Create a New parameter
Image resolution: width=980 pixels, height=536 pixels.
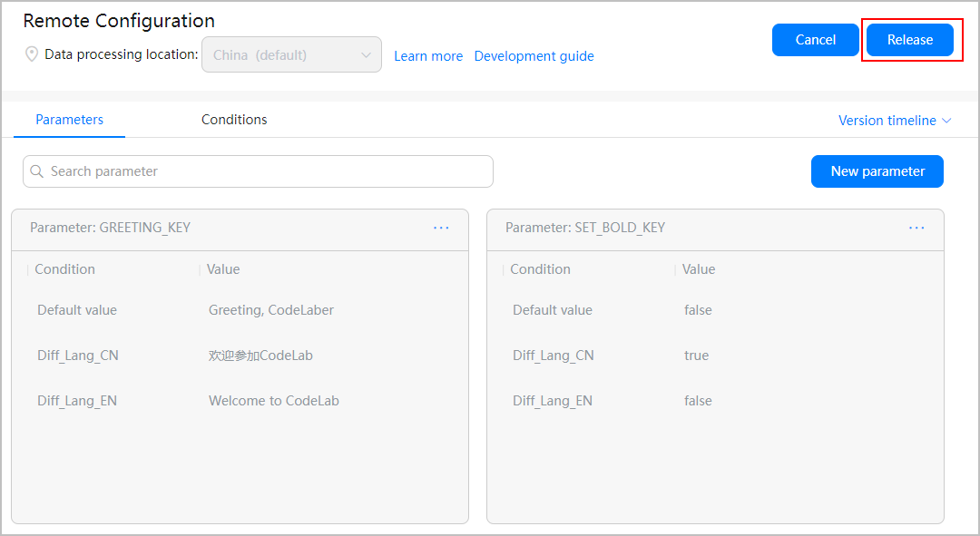coord(877,171)
